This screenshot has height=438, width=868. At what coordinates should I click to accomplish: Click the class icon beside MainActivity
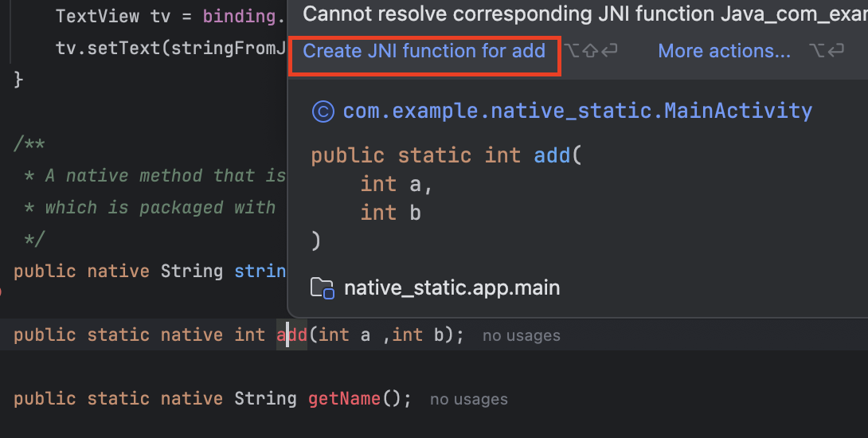click(x=323, y=111)
